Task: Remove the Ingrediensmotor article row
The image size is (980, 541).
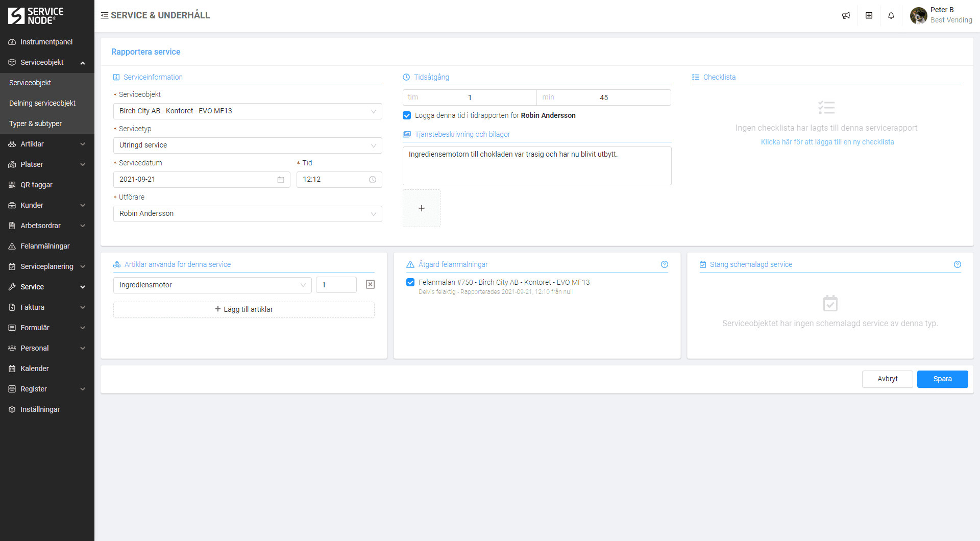Action: click(x=370, y=285)
